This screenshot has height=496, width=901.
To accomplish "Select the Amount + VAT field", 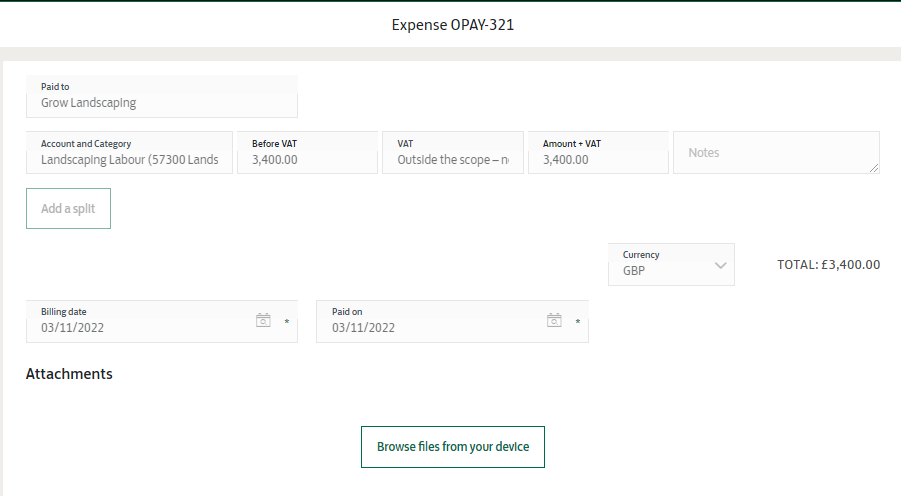I will 597,159.
